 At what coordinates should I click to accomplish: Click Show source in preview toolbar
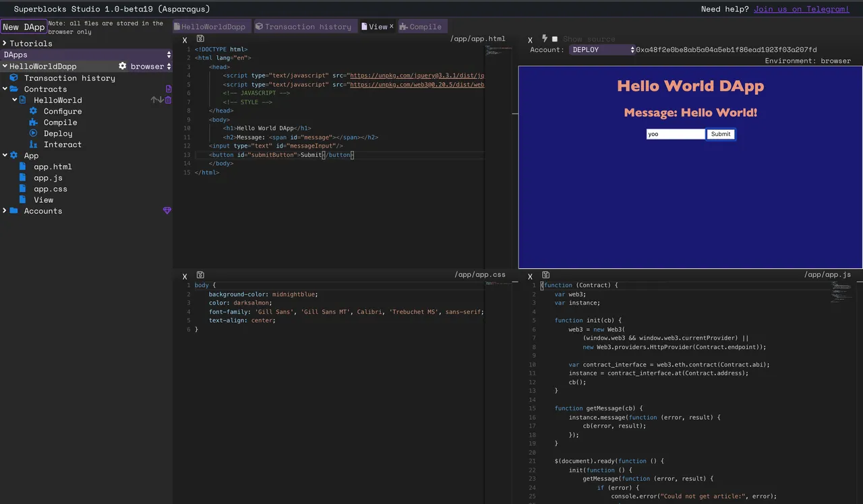(x=589, y=39)
